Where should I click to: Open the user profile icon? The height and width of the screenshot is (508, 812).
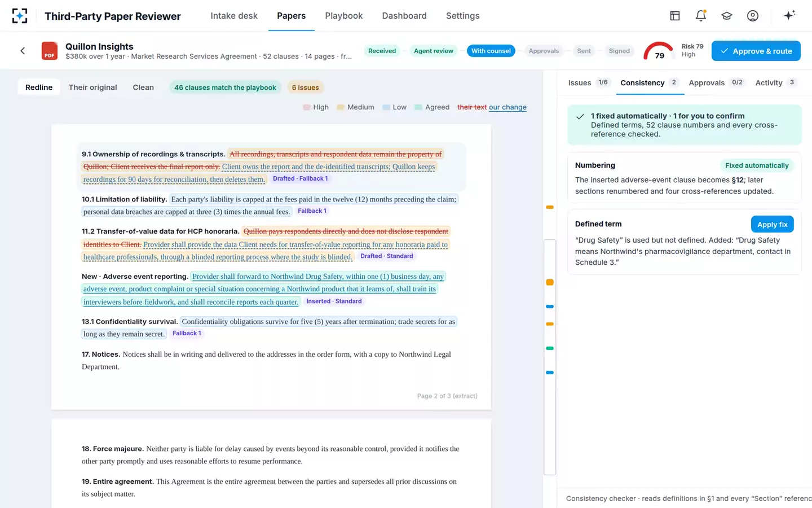[x=753, y=16]
